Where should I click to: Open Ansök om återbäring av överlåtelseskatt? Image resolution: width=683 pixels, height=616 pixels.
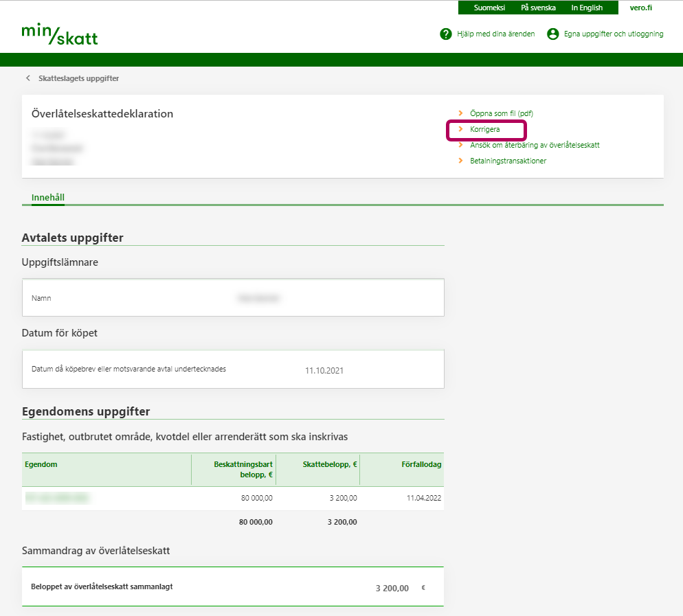coord(535,145)
